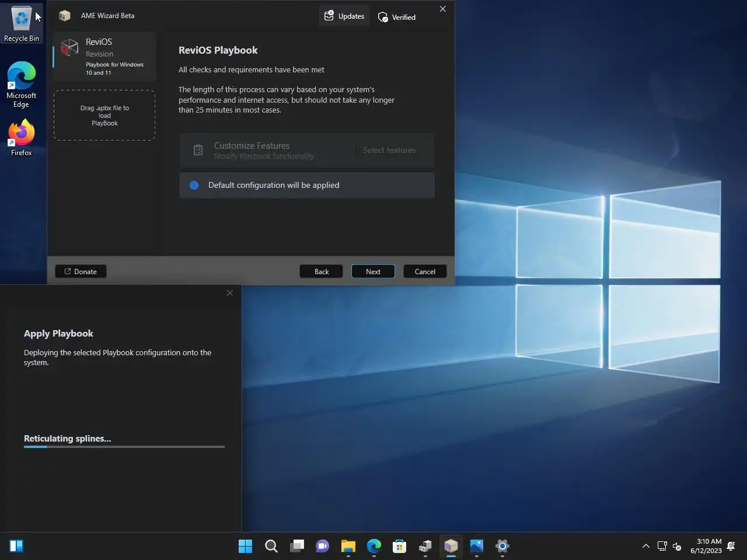Close the AME Wizard window
Image resolution: width=747 pixels, height=560 pixels.
point(442,9)
